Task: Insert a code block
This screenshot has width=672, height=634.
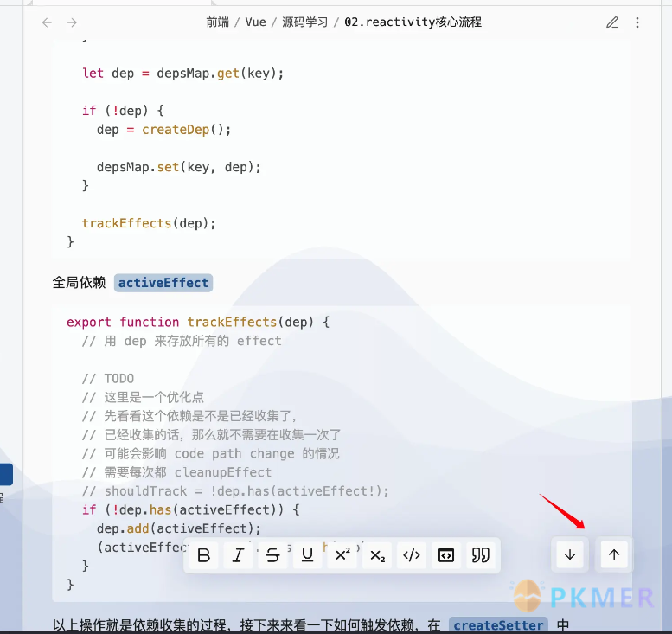Action: click(x=446, y=555)
